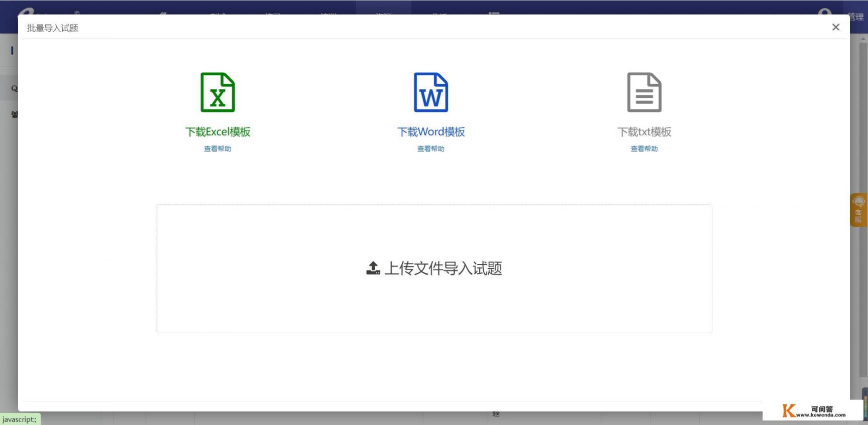Click the upload arrow icon in upload box
Screen dimensions: 868x425
coord(373,268)
